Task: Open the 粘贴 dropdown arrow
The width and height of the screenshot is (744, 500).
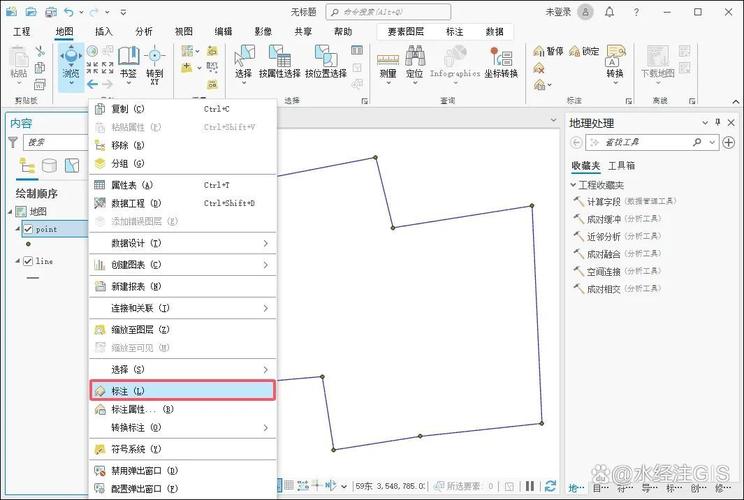Action: click(x=19, y=83)
